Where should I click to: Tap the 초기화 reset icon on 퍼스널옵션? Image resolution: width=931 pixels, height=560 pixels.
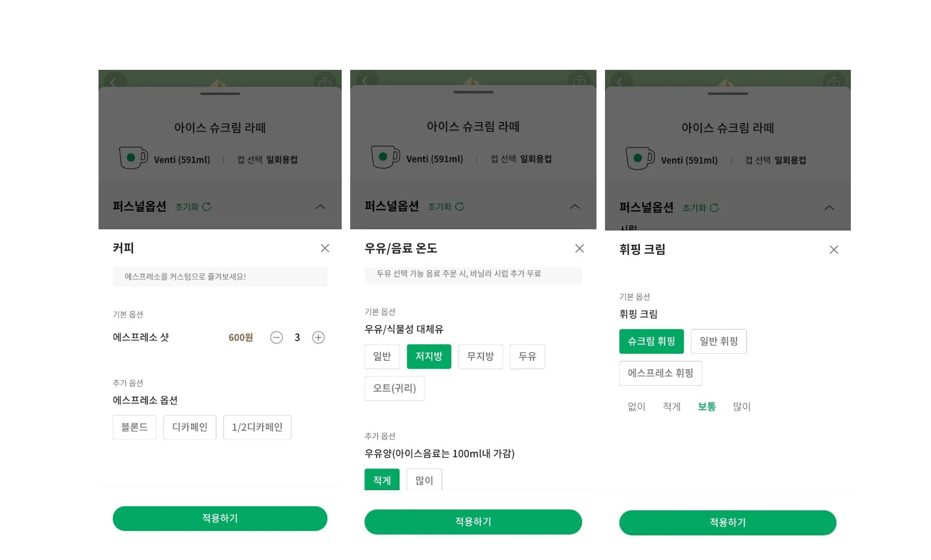pyautogui.click(x=206, y=206)
